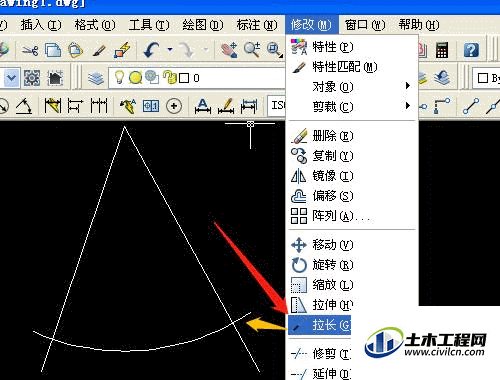The image size is (500, 380).
Task: Click the workspace settings gear icon
Action: (x=32, y=78)
